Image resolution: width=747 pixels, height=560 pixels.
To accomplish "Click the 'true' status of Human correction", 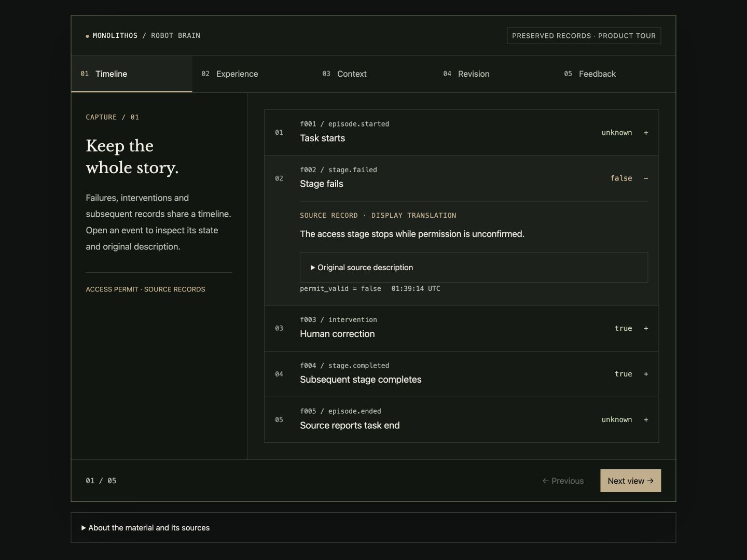I will pyautogui.click(x=623, y=328).
